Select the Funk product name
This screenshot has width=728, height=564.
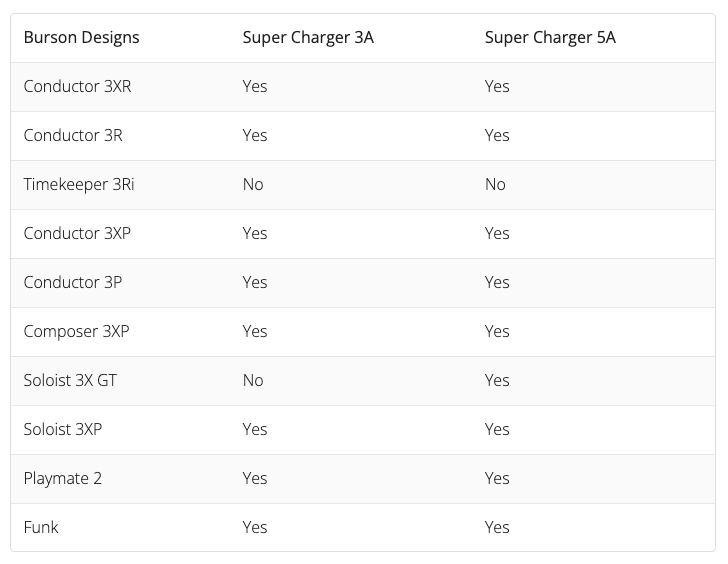pyautogui.click(x=41, y=528)
